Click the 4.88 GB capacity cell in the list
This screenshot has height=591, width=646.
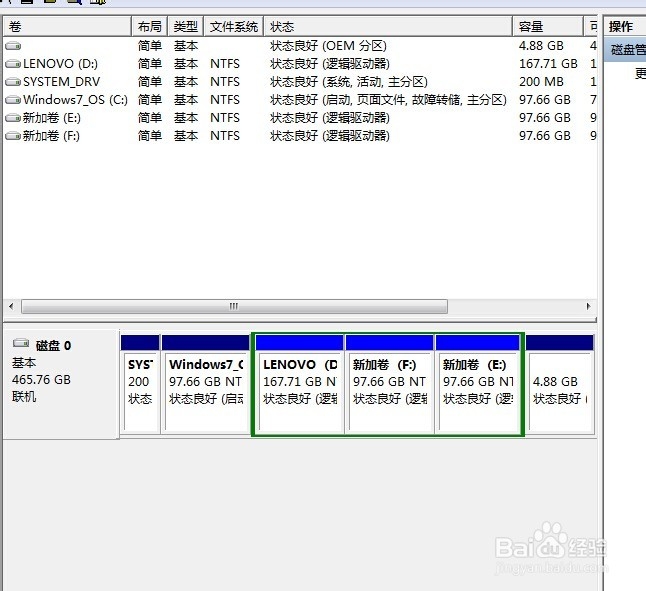point(541,46)
